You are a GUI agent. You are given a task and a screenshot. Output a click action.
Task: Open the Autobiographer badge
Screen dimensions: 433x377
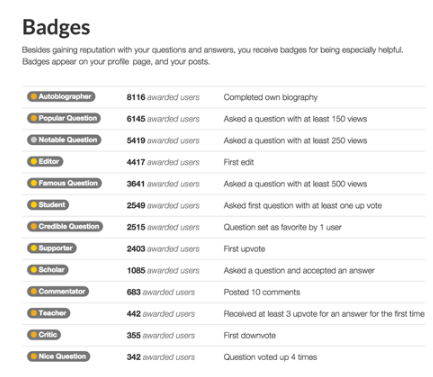pos(61,97)
